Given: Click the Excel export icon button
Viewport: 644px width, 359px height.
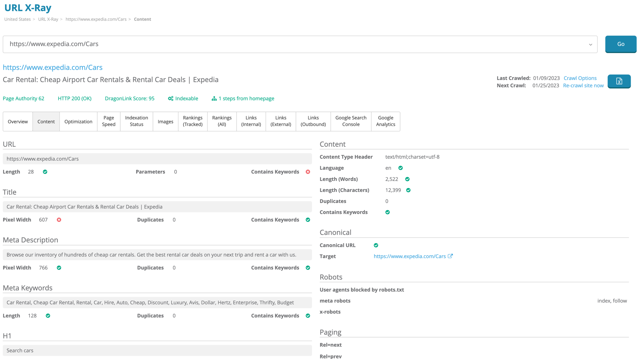Looking at the screenshot, I should [x=619, y=81].
